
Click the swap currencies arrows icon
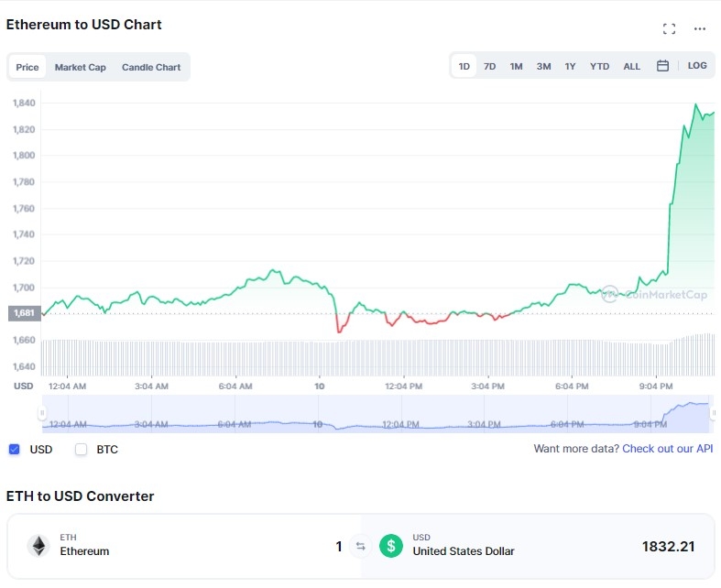[361, 546]
